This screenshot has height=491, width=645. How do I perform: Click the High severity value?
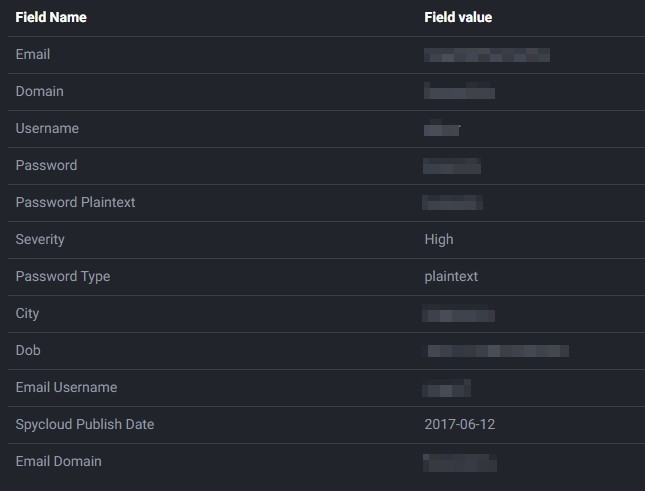(439, 239)
